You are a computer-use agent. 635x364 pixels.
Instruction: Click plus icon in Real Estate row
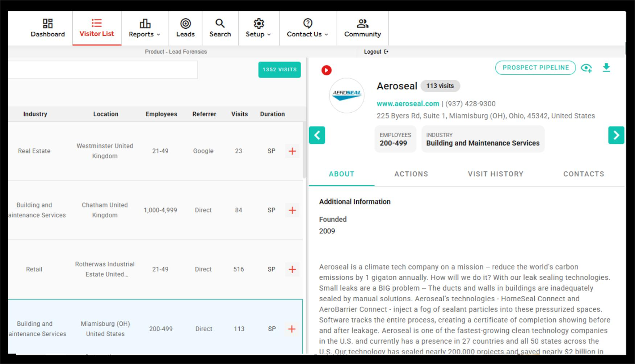tap(292, 151)
